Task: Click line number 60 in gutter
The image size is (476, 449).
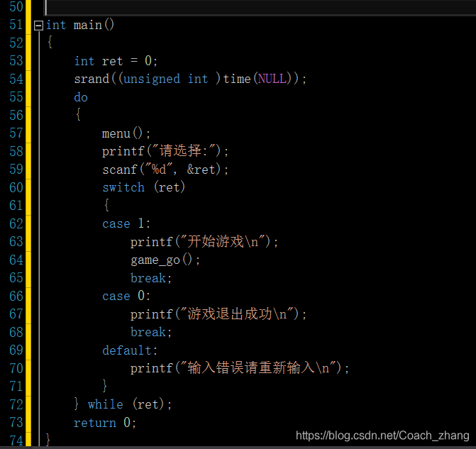Action: (x=16, y=187)
